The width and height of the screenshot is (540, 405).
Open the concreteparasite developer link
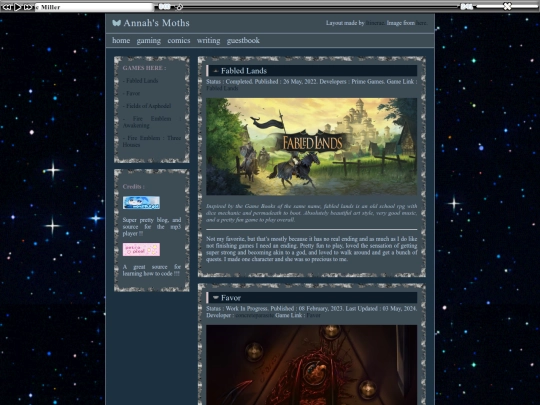click(x=255, y=315)
